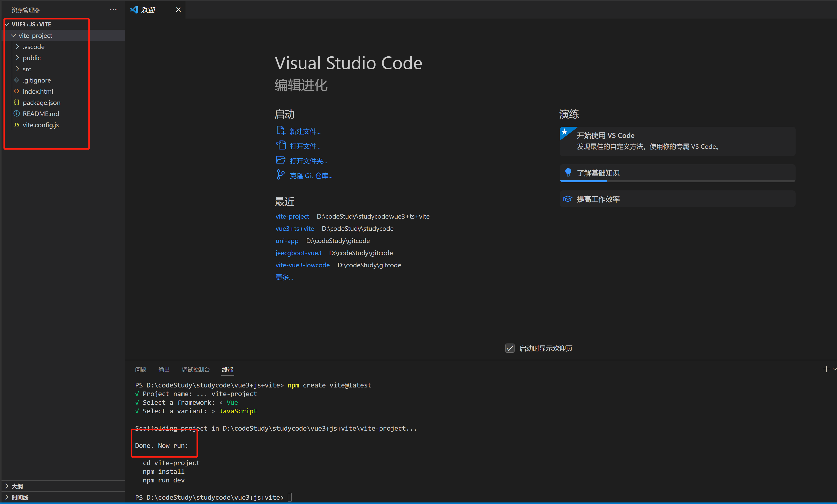Viewport: 837px width, 504px height.
Task: Click the 打开文件夹... link
Action: click(x=308, y=160)
